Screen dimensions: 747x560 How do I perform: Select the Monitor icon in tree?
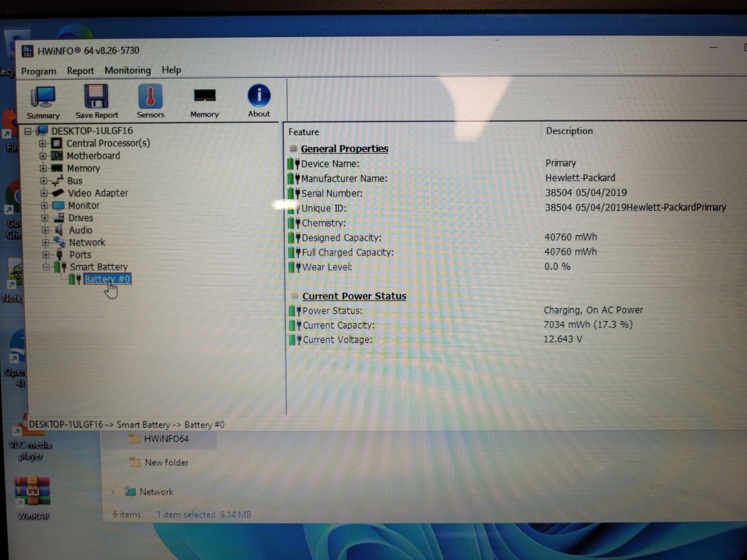tap(58, 205)
